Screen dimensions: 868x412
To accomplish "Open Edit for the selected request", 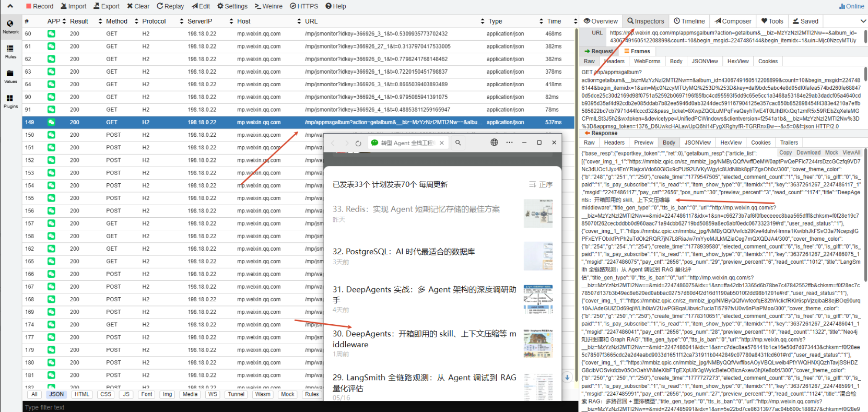I will click(201, 6).
